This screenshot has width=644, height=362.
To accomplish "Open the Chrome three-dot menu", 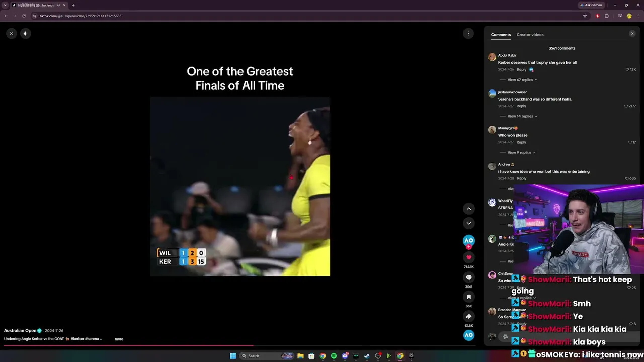I will (638, 16).
